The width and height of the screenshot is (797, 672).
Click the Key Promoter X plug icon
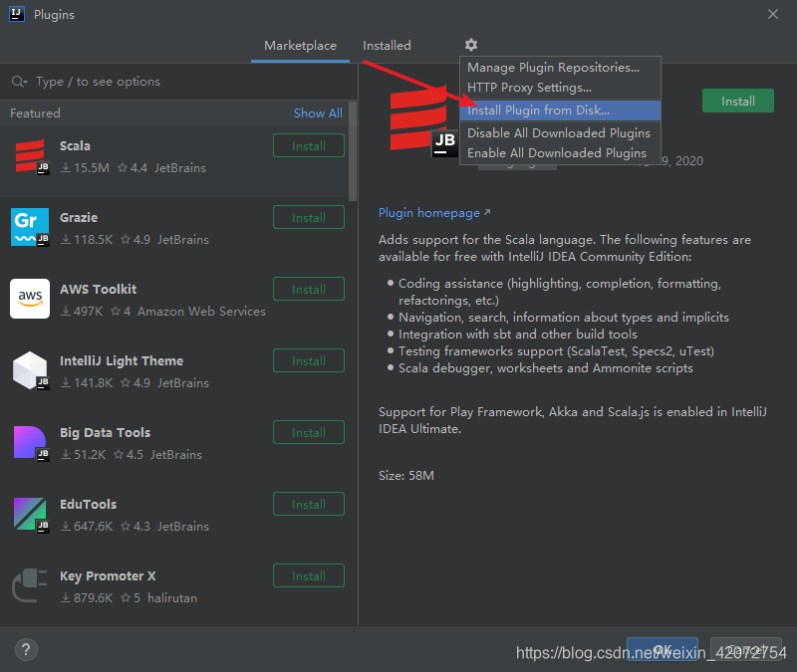(30, 585)
